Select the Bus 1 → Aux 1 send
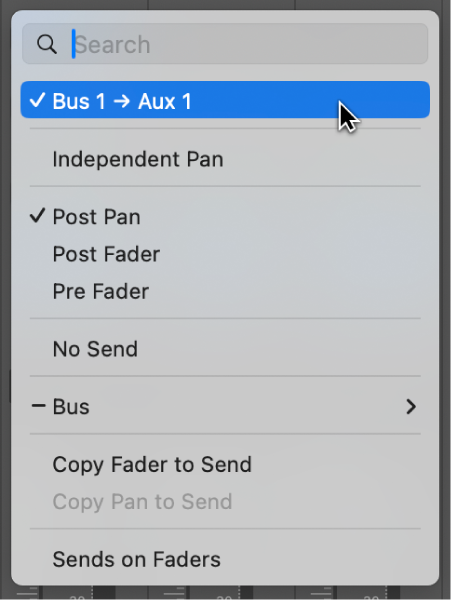This screenshot has height=602, width=452. (225, 100)
